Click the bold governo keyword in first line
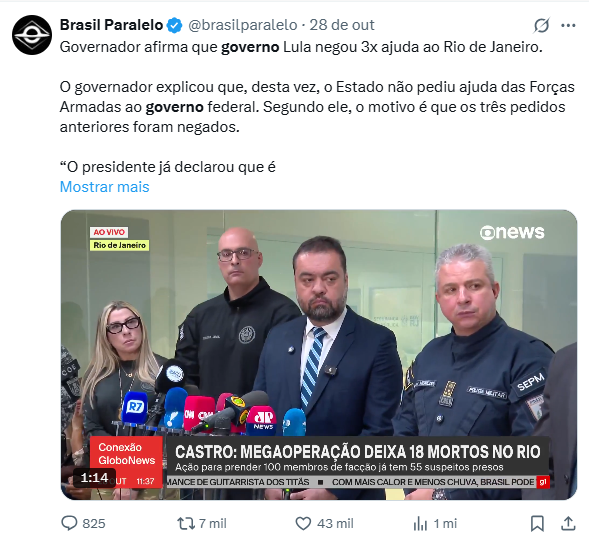589x533 pixels. pyautogui.click(x=250, y=47)
